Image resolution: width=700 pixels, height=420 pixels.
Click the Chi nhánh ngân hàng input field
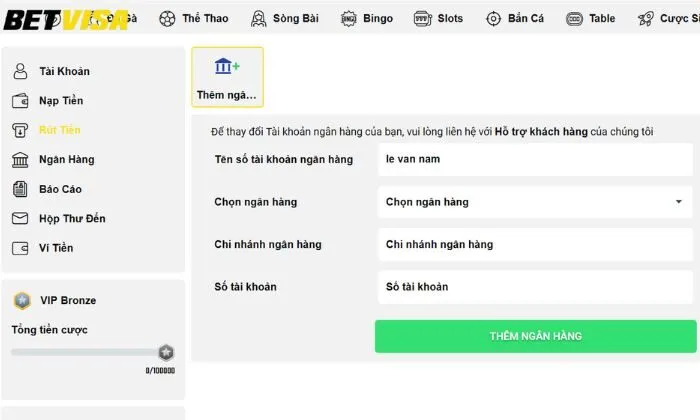point(534,244)
